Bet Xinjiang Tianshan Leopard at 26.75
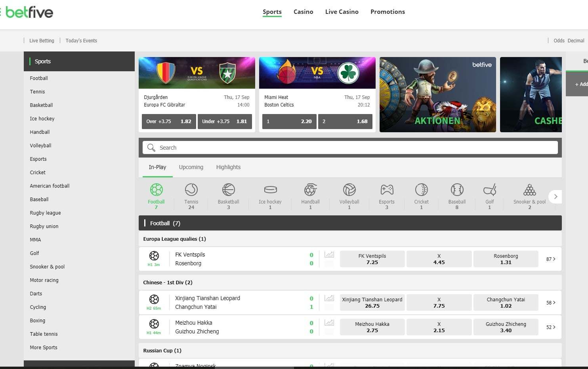Viewport: 588px width, 369px height. [372, 302]
